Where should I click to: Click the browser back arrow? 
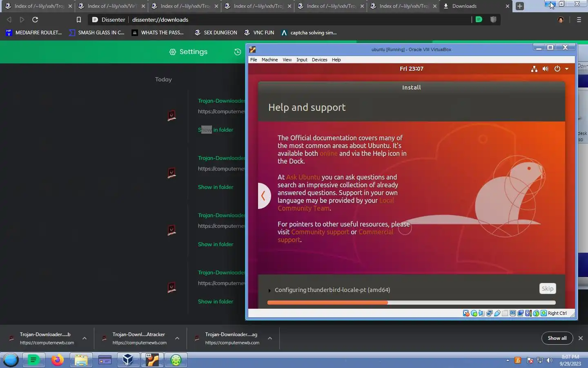9,20
